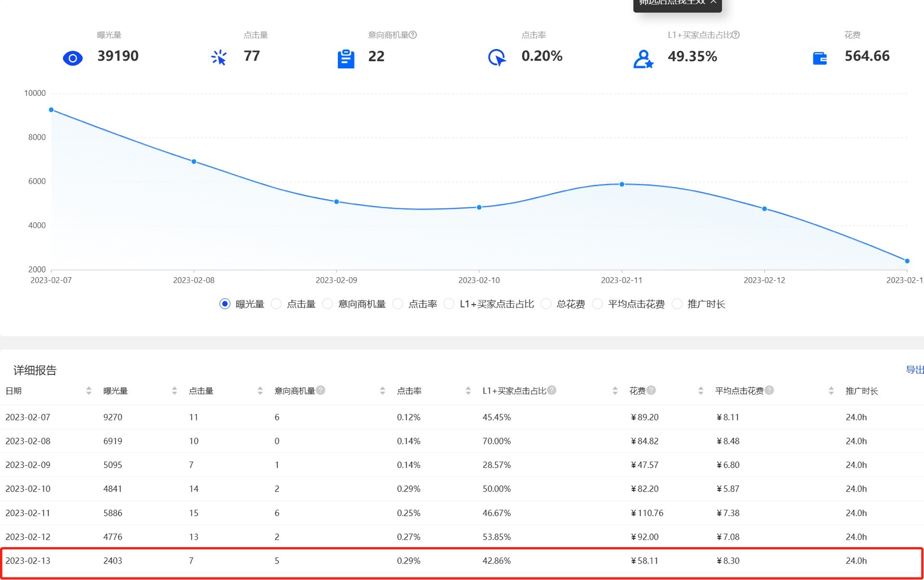This screenshot has width=924, height=580.
Task: Sort table by 点击率 column arrows
Action: (x=468, y=391)
